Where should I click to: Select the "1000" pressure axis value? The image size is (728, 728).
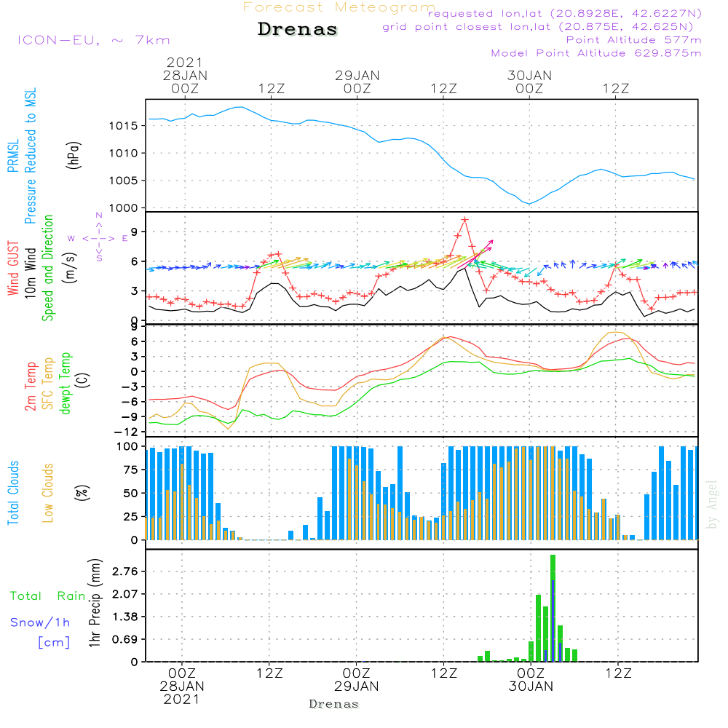pyautogui.click(x=123, y=208)
